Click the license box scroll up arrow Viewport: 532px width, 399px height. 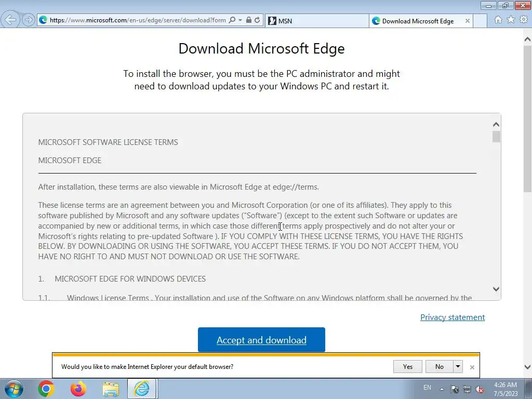[x=496, y=125]
